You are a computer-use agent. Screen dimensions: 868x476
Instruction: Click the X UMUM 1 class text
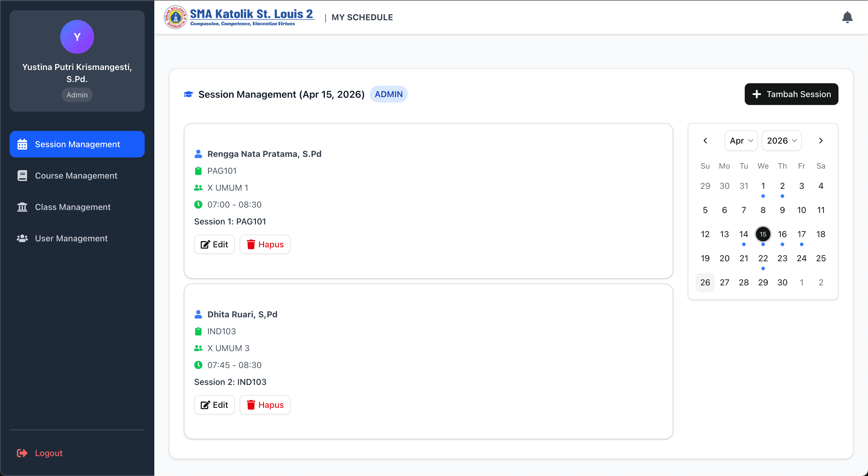tap(228, 188)
